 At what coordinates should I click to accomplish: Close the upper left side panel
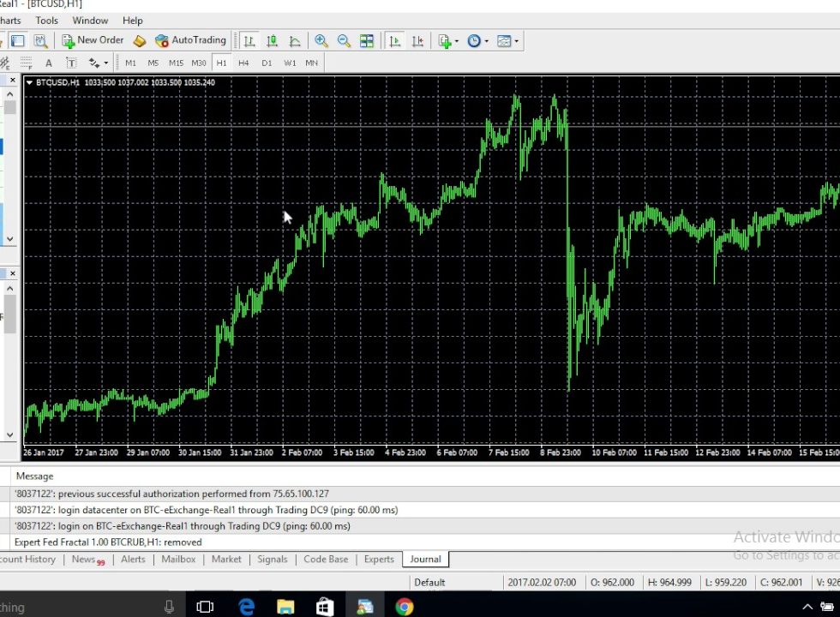[x=12, y=80]
